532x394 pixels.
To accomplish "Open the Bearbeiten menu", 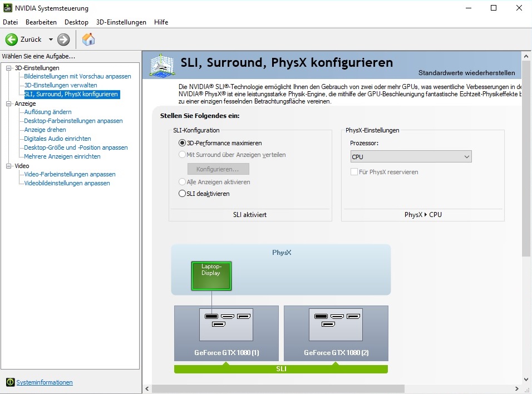I will [x=41, y=22].
